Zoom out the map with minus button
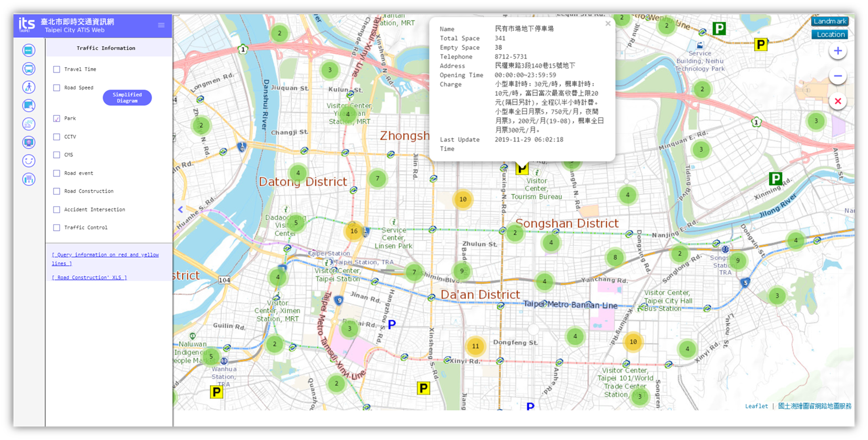Viewport: 868px width, 440px height. 838,76
